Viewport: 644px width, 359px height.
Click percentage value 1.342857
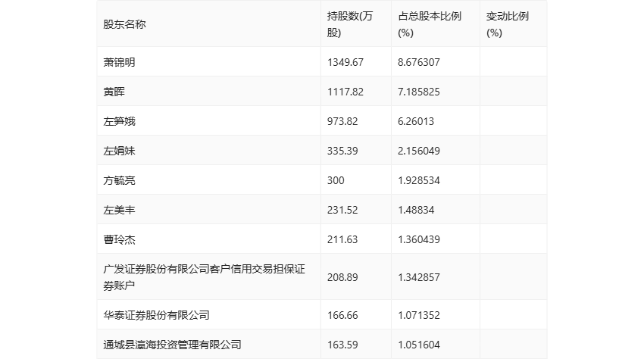419,277
